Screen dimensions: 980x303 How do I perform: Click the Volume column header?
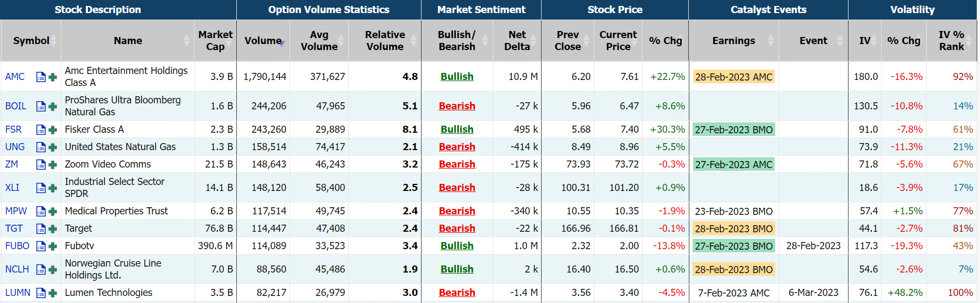[x=263, y=41]
